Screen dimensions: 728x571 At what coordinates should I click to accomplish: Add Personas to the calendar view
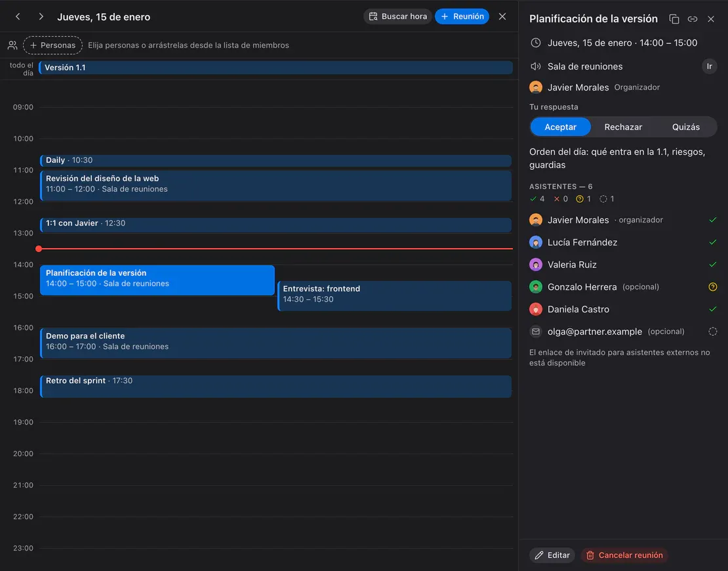pyautogui.click(x=52, y=45)
